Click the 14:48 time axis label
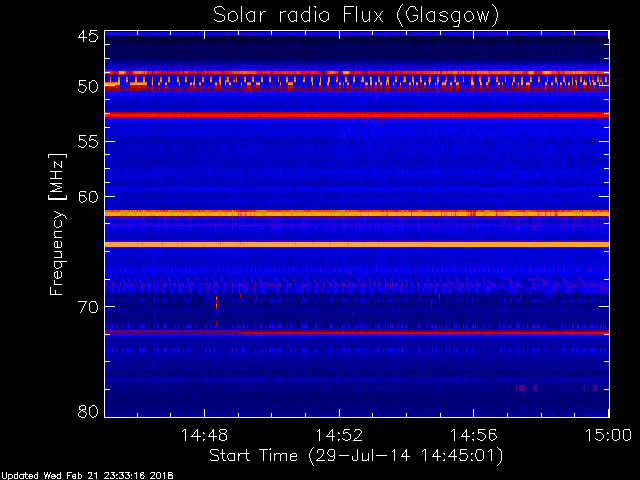The width and height of the screenshot is (640, 480). pyautogui.click(x=204, y=435)
